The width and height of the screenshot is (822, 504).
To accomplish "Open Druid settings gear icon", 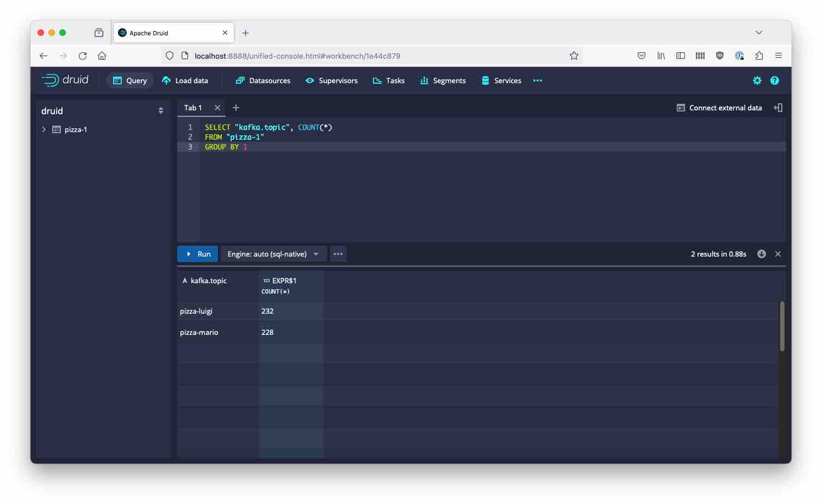I will tap(757, 80).
